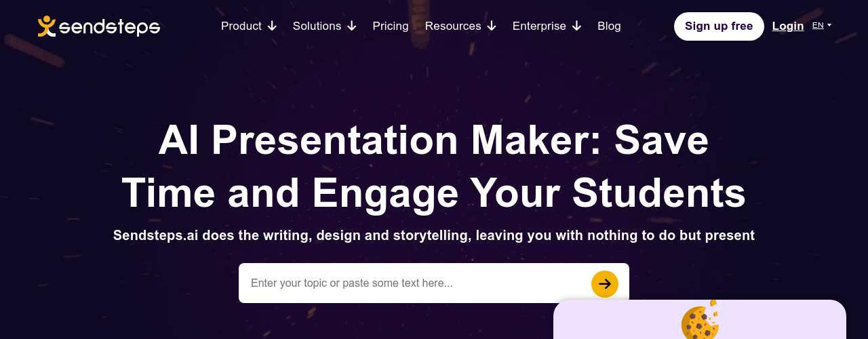Image resolution: width=868 pixels, height=339 pixels.
Task: Open the Login link
Action: click(788, 26)
